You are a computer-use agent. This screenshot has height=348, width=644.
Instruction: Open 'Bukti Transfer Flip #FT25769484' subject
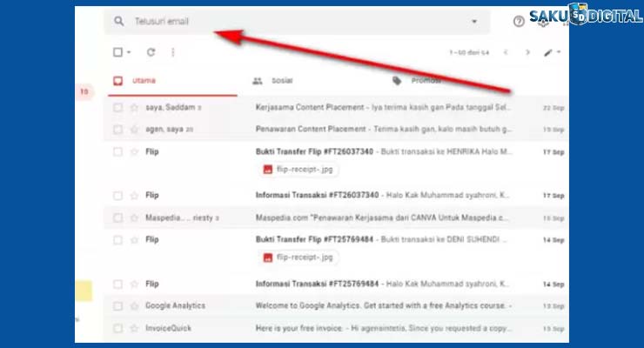[x=314, y=239]
